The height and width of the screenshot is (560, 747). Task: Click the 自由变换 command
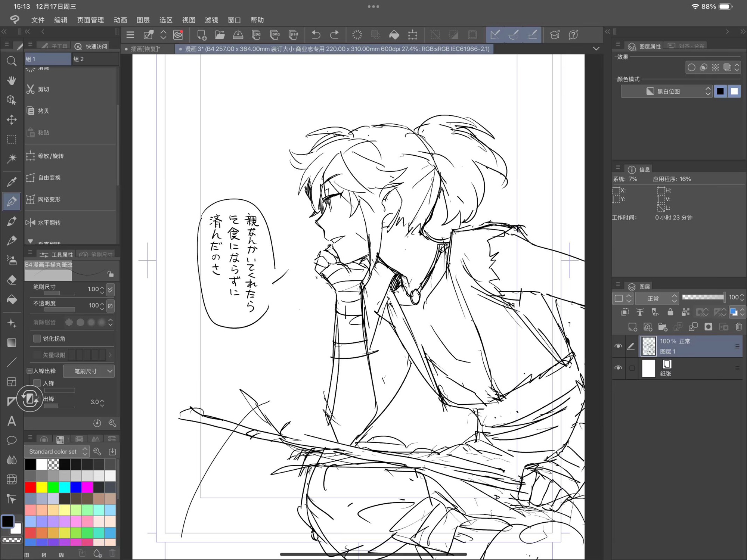49,178
